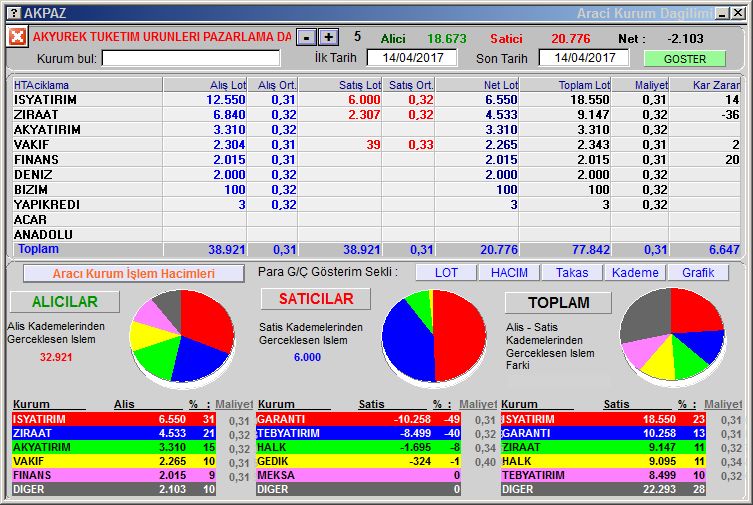Click the green ZIRAAT 9.147 total row
The height and width of the screenshot is (505, 753).
click(603, 447)
